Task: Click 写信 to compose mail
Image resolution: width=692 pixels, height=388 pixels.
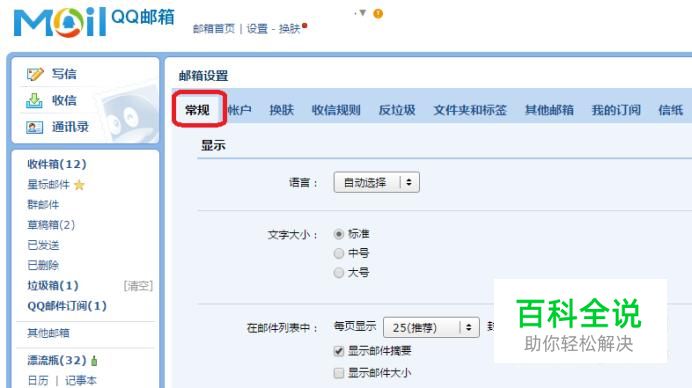Action: [x=64, y=74]
